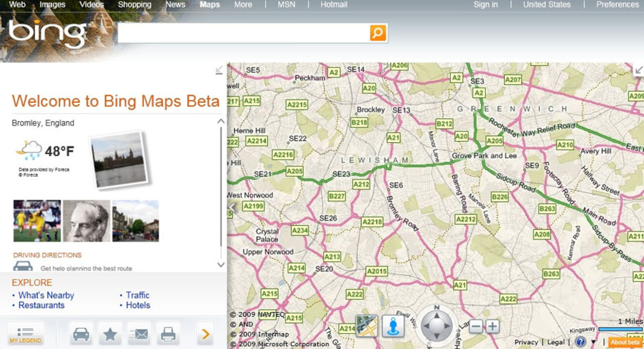Image resolution: width=644 pixels, height=349 pixels.
Task: Show more toolbar items with orange chevron
Action: pyautogui.click(x=205, y=334)
